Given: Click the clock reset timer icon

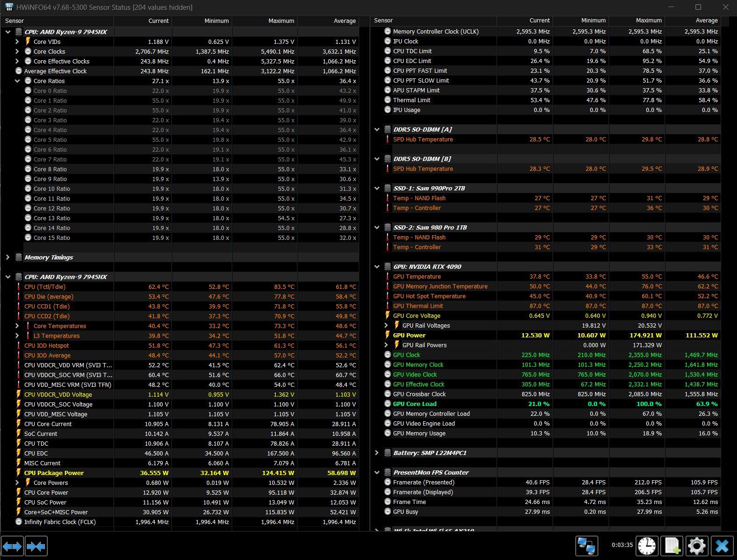Looking at the screenshot, I should [x=647, y=546].
